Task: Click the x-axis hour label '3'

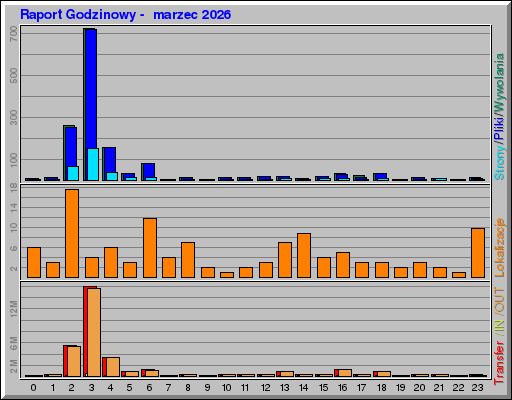Action: pos(91,388)
